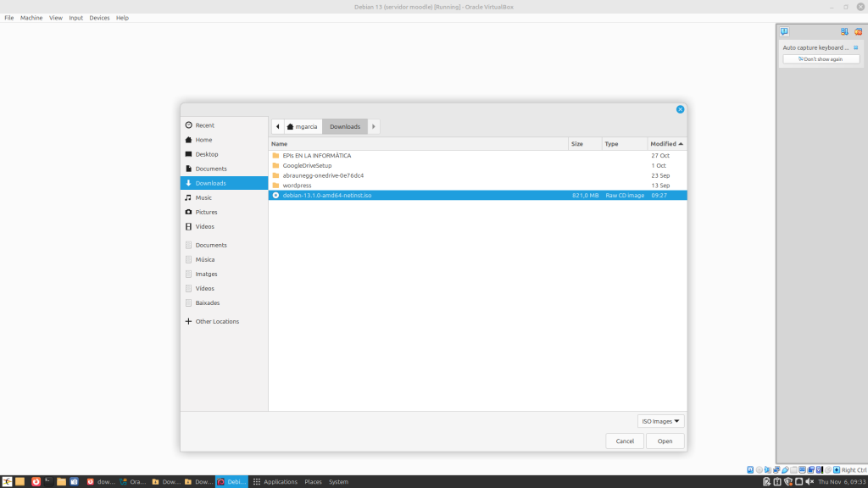Select the debian-13.1.0-amd64-netinst.iso file
868x488 pixels.
click(327, 195)
